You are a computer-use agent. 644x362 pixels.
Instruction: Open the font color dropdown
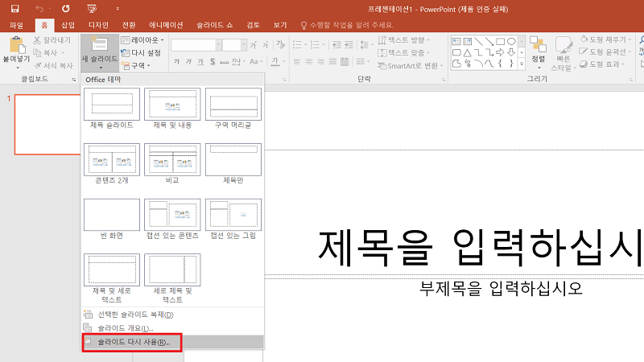(283, 62)
